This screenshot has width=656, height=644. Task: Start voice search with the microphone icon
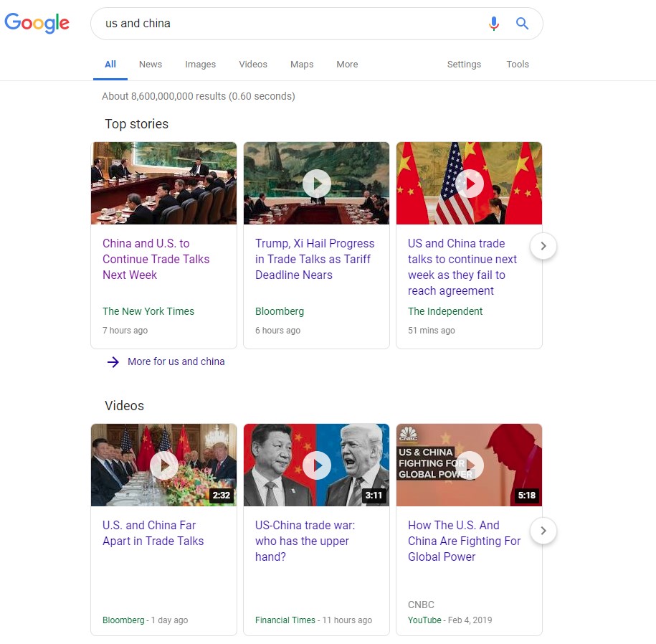point(494,24)
